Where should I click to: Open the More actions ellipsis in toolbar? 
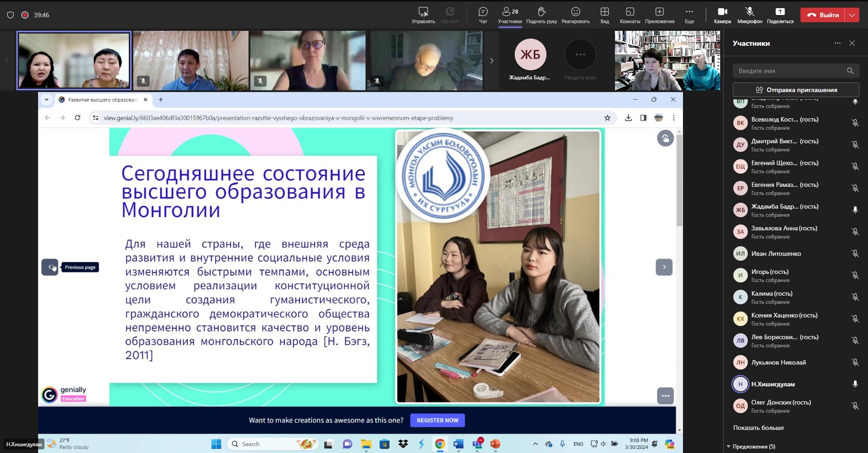pos(689,15)
